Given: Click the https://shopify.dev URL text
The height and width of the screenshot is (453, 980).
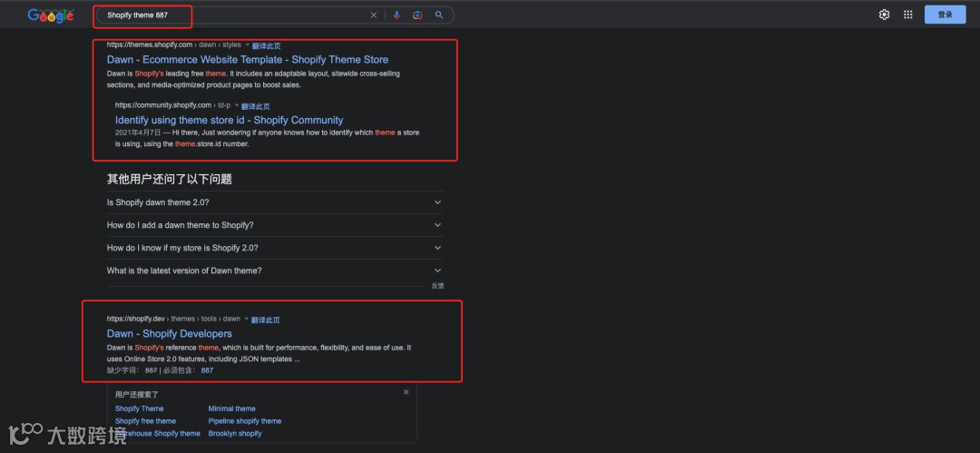Looking at the screenshot, I should click(135, 319).
